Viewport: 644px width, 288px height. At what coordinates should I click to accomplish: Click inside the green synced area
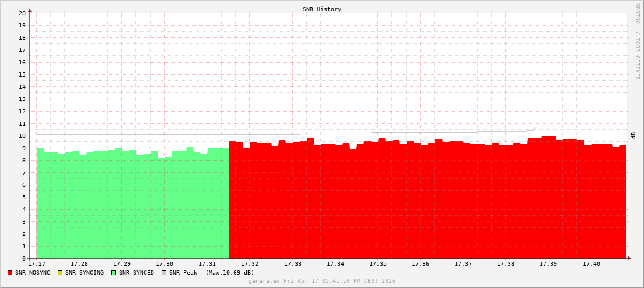(x=132, y=206)
